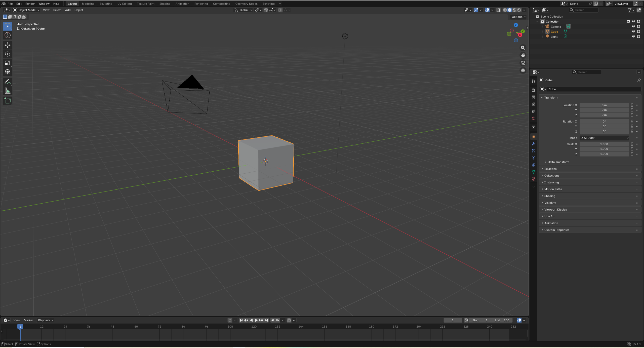Viewport: 644px width, 348px height.
Task: Select the Light object in outliner
Action: [554, 37]
